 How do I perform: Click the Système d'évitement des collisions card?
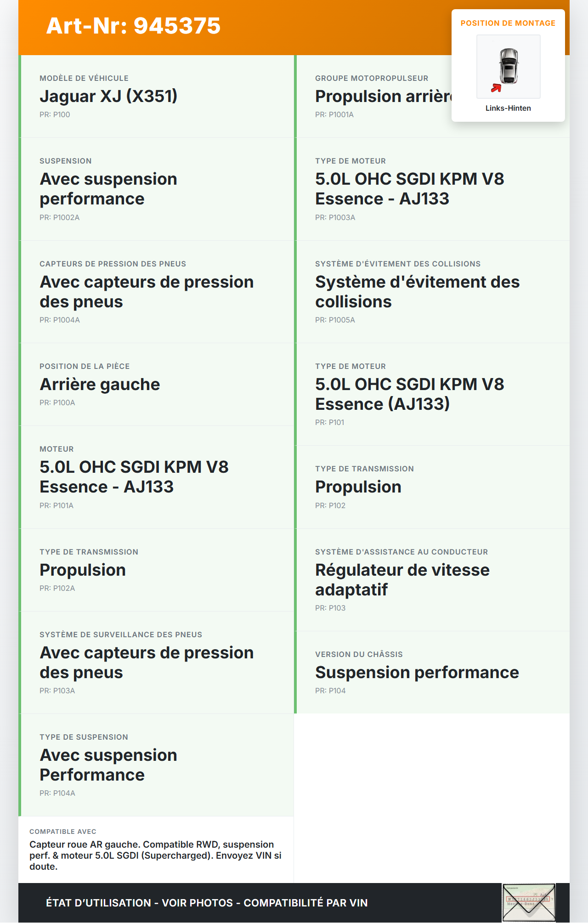[432, 291]
